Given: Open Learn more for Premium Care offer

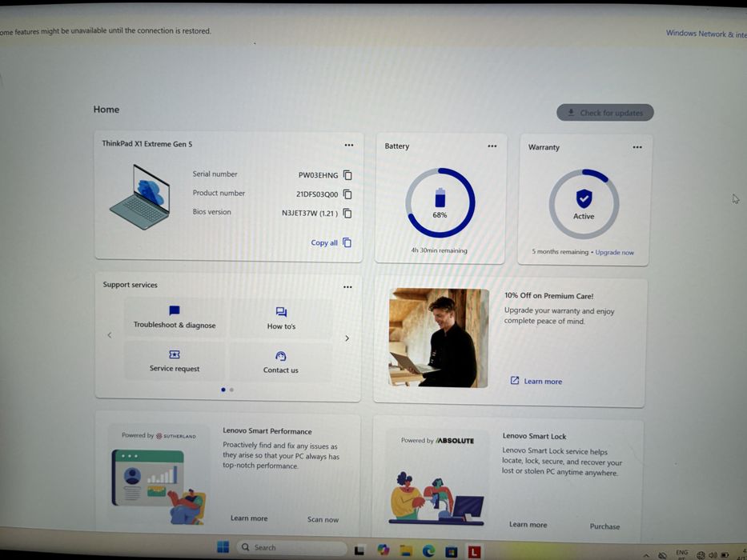Looking at the screenshot, I should pos(536,381).
